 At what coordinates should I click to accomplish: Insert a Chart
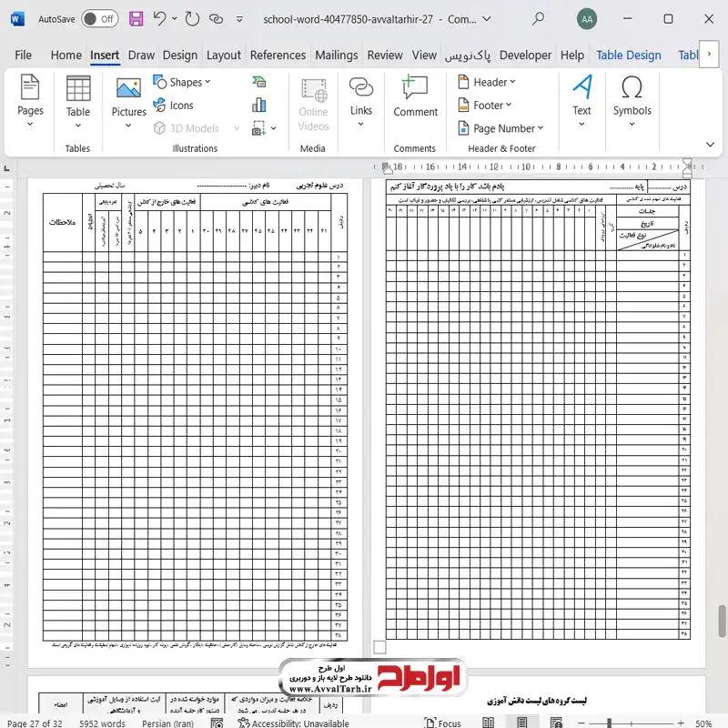tap(259, 106)
